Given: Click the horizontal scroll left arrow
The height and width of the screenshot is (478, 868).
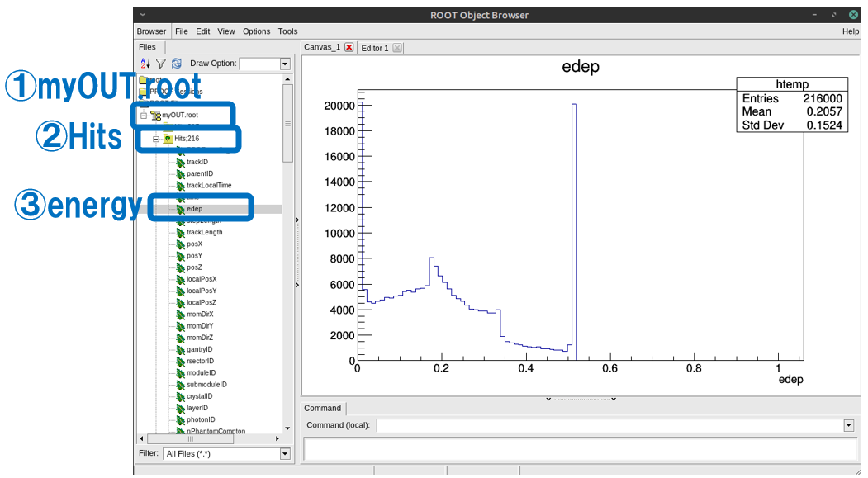Looking at the screenshot, I should point(142,438).
